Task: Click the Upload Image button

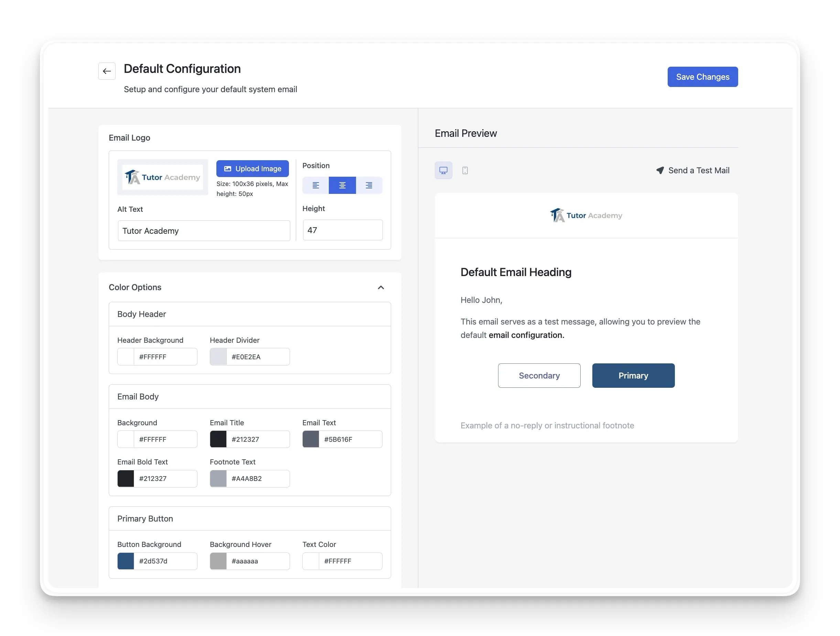Action: [252, 168]
